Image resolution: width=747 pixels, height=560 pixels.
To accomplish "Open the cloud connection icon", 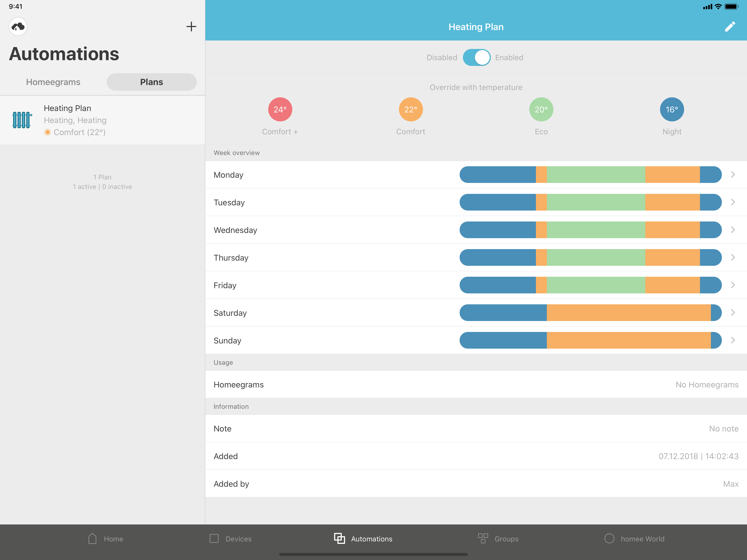I will point(18,27).
